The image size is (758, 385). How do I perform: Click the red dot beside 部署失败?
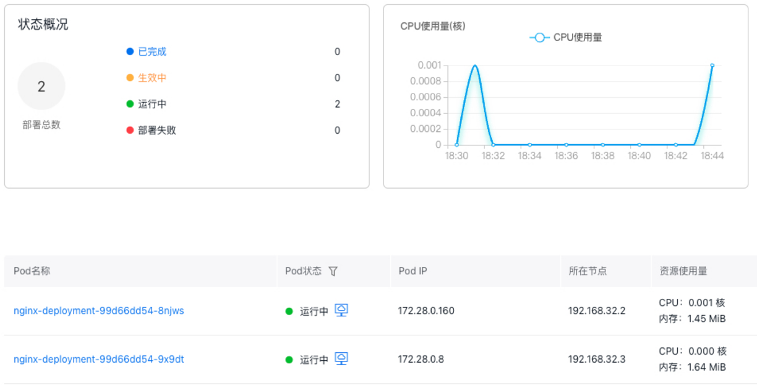pyautogui.click(x=130, y=130)
